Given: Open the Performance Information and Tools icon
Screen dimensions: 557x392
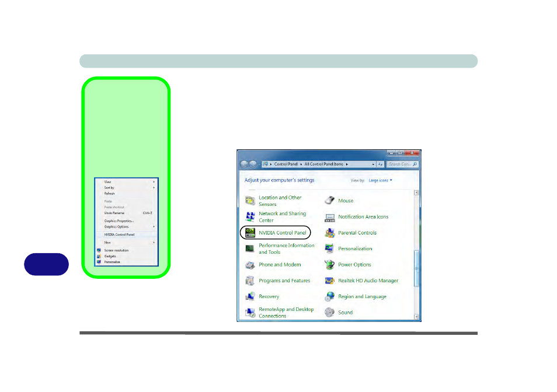Looking at the screenshot, I should point(250,249).
